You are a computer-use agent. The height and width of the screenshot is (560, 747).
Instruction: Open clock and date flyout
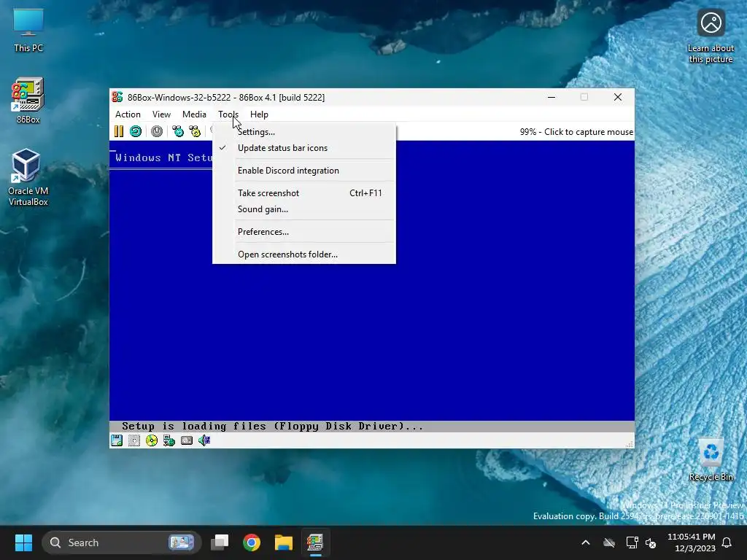tap(692, 542)
